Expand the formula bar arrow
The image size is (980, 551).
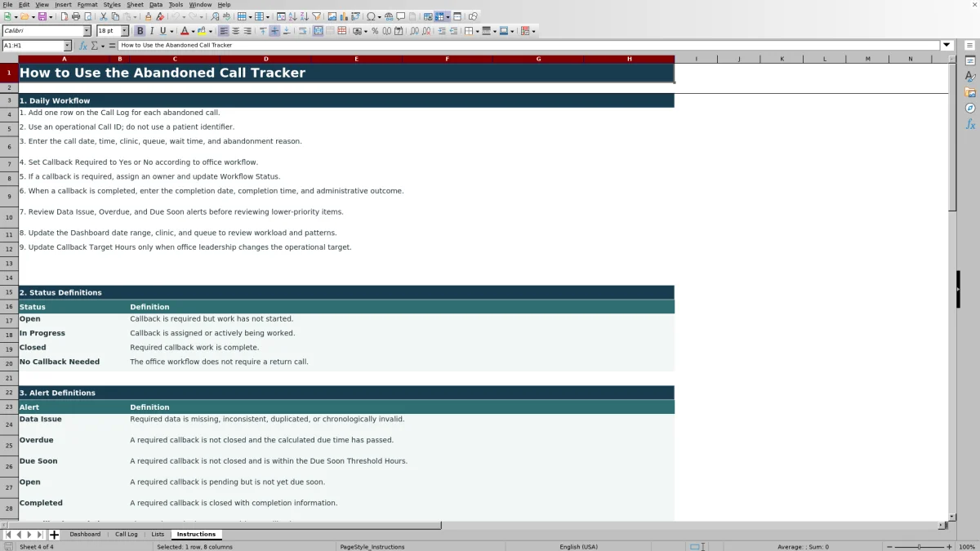947,46
